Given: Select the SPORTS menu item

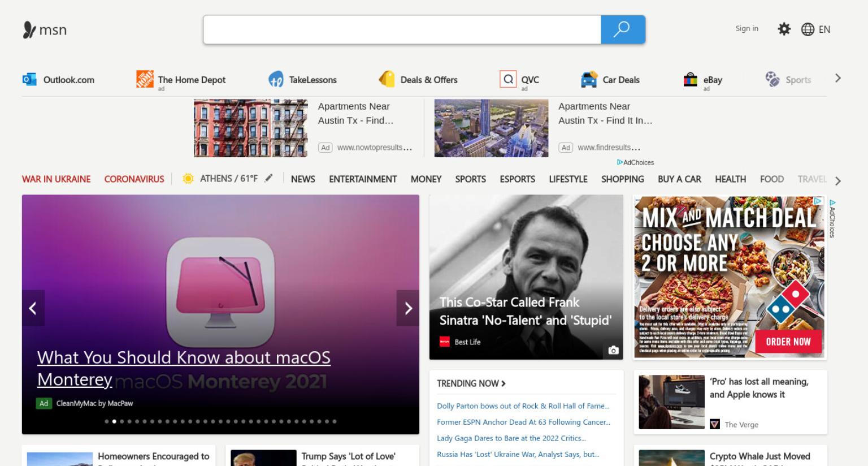Looking at the screenshot, I should coord(470,179).
